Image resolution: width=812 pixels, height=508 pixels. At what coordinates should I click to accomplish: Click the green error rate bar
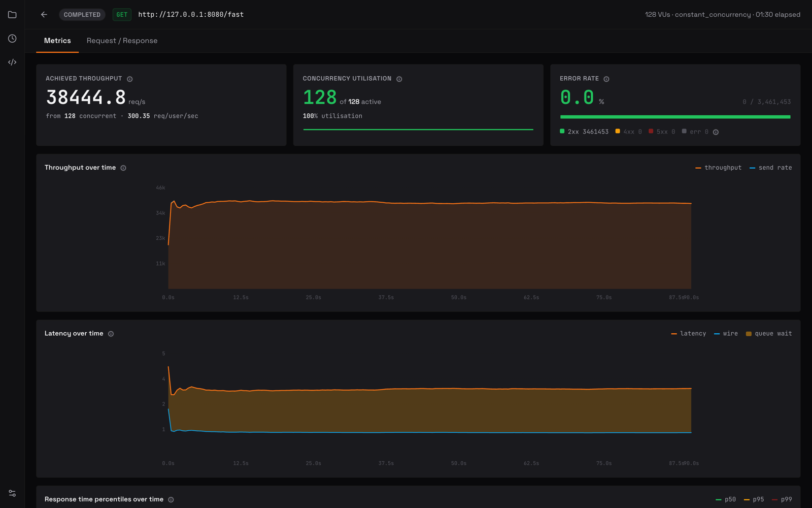coord(675,117)
